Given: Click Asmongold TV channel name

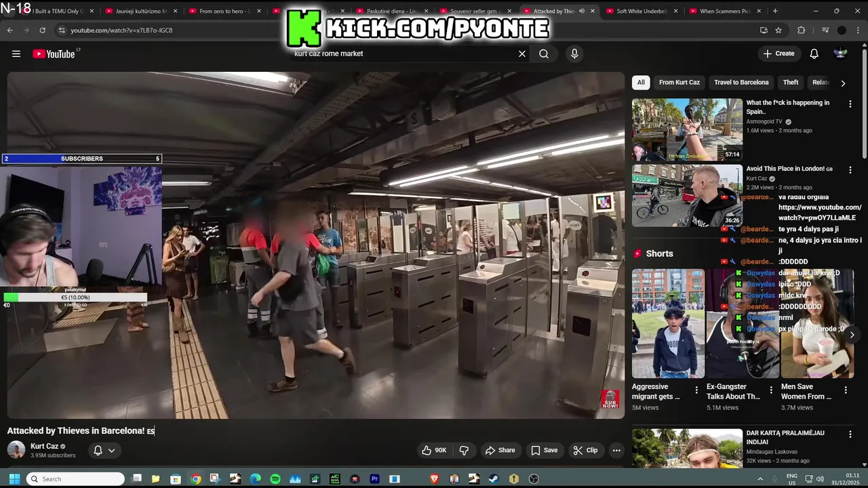Looking at the screenshot, I should point(764,121).
